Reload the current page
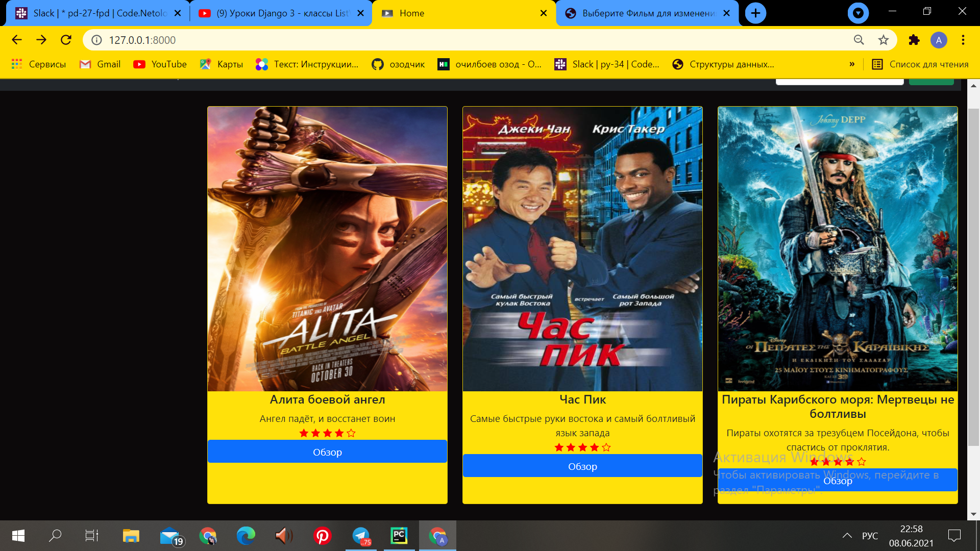 point(66,40)
